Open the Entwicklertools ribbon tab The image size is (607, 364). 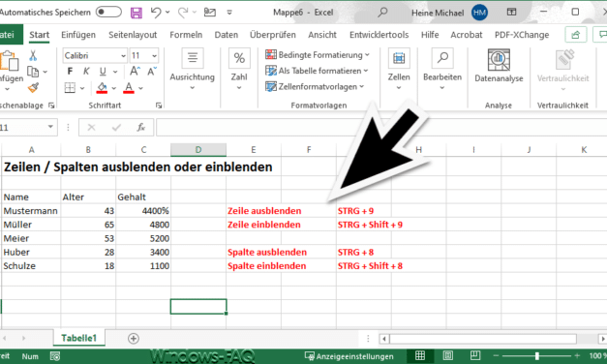379,35
